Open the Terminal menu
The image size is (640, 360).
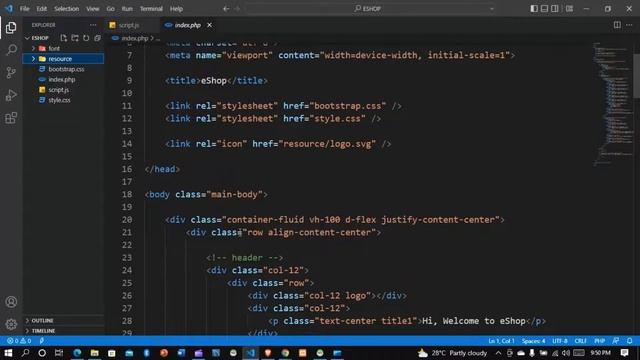tap(151, 9)
